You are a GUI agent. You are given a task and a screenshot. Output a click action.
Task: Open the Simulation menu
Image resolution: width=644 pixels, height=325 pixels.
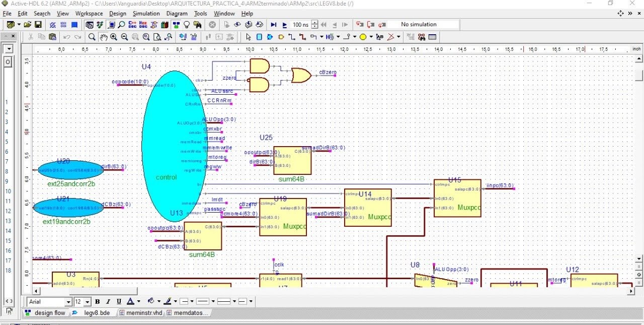(x=146, y=14)
